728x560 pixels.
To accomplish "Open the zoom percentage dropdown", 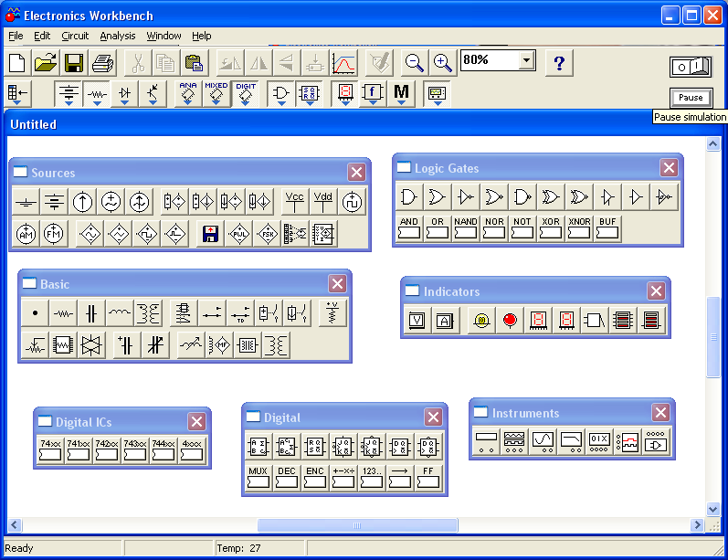I will [526, 60].
